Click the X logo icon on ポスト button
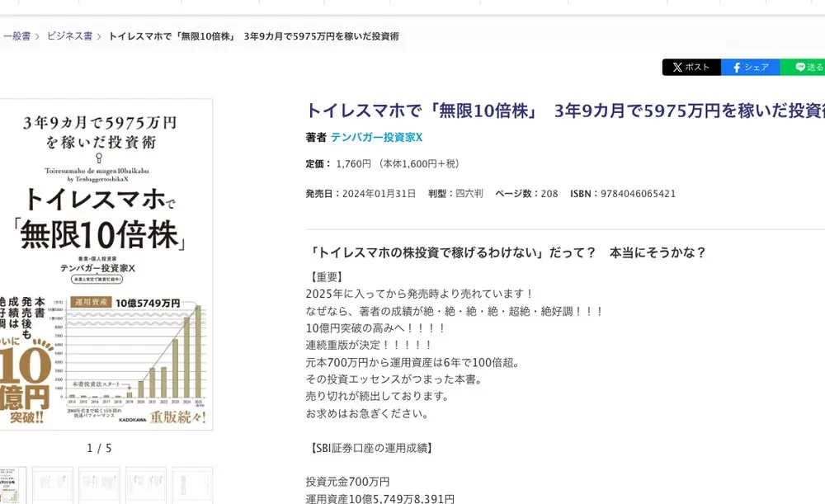Image resolution: width=825 pixels, height=504 pixels. [x=677, y=68]
